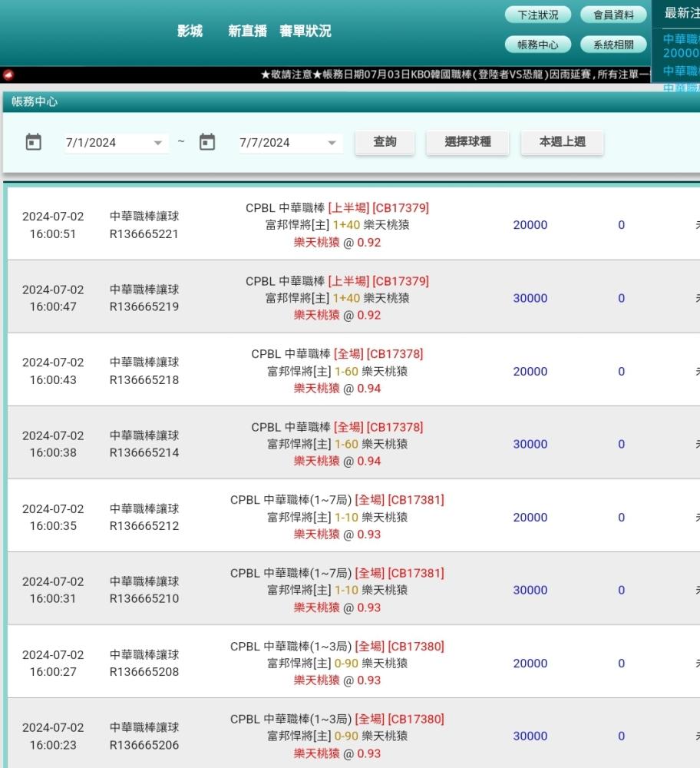Click the 系統相關 button
Viewport: 700px width, 768px height.
click(x=613, y=45)
